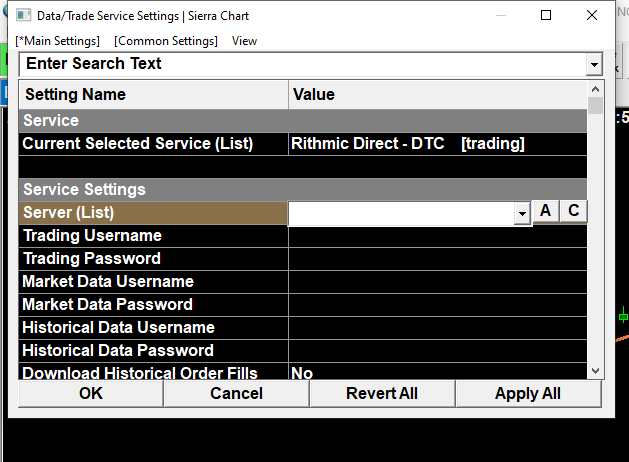The width and height of the screenshot is (629, 462).
Task: Close the Data/Trade Service Settings window
Action: pyautogui.click(x=592, y=16)
